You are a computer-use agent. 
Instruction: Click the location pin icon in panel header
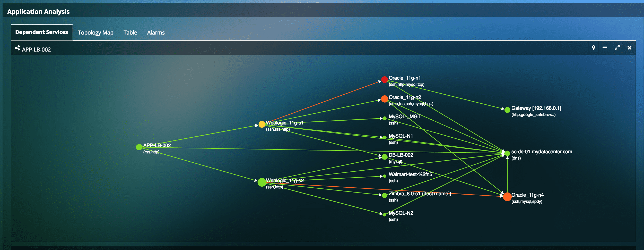593,48
